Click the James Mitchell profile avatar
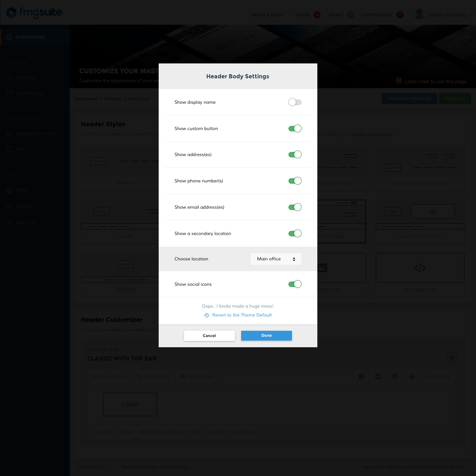This screenshot has width=476, height=476. click(x=419, y=14)
